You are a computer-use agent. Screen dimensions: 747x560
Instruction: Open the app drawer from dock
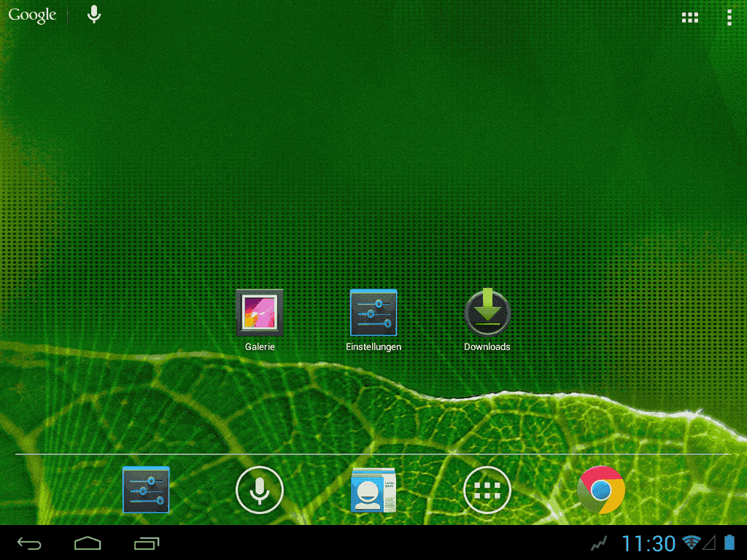(x=487, y=490)
